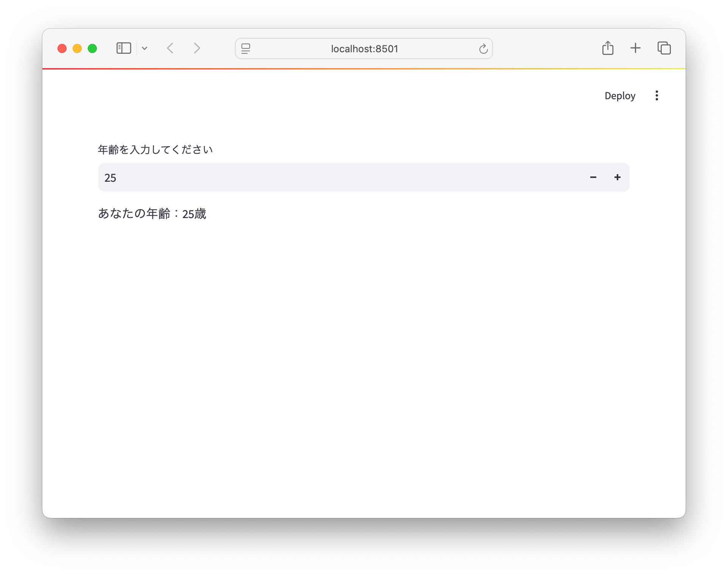Click the forward navigation arrow

[197, 48]
